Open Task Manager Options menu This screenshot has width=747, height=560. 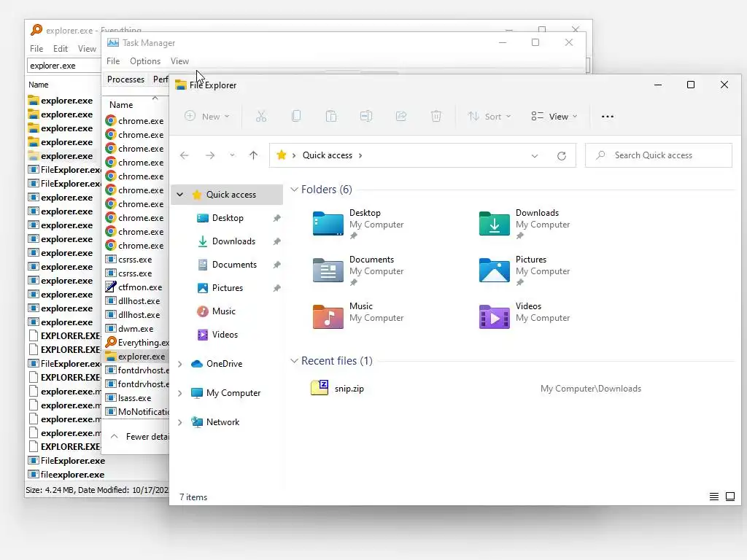(145, 61)
